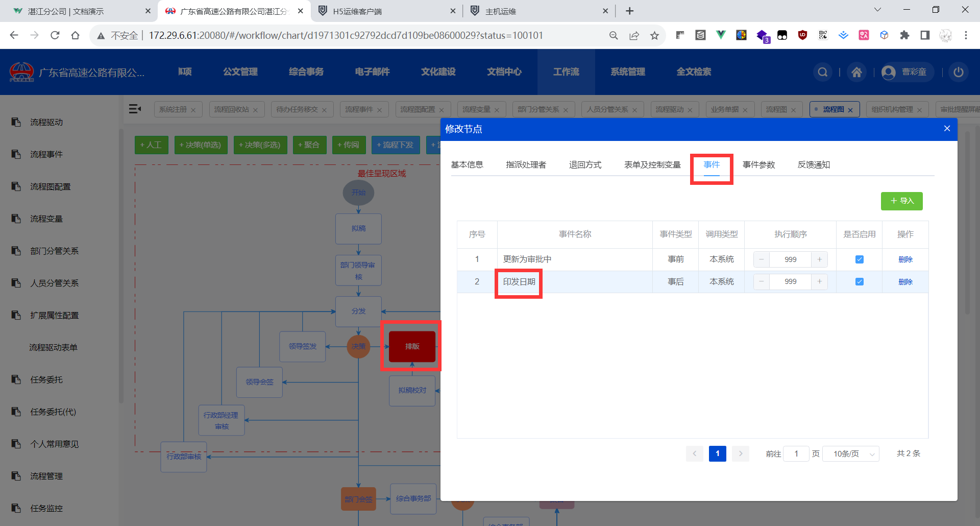Viewport: 980px width, 526px height.
Task: Open 扩展属性配置 in the sidebar
Action: (x=55, y=315)
